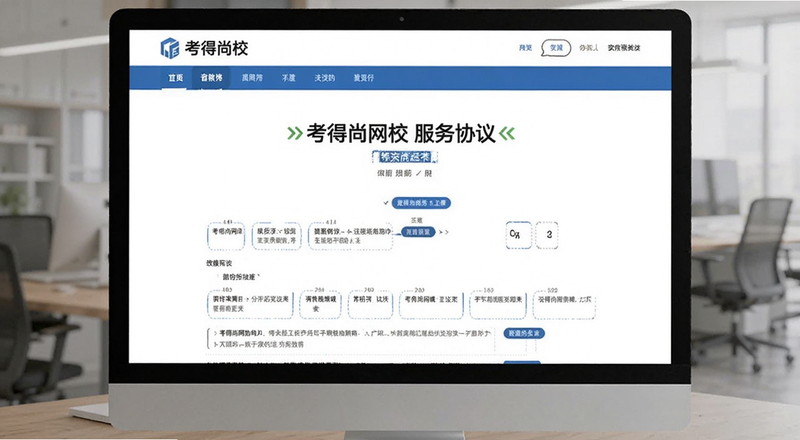This screenshot has width=800, height=440.
Task: Select the dashed box showing the Q symbol
Action: (518, 235)
